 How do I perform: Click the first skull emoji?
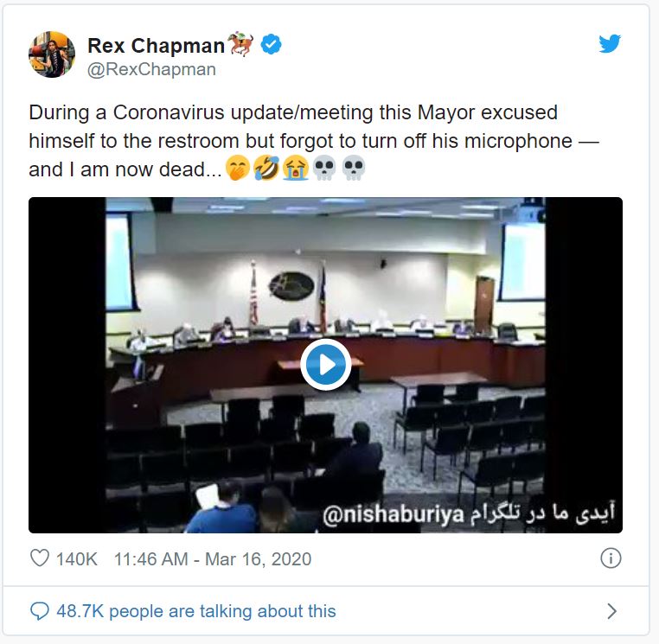click(324, 169)
